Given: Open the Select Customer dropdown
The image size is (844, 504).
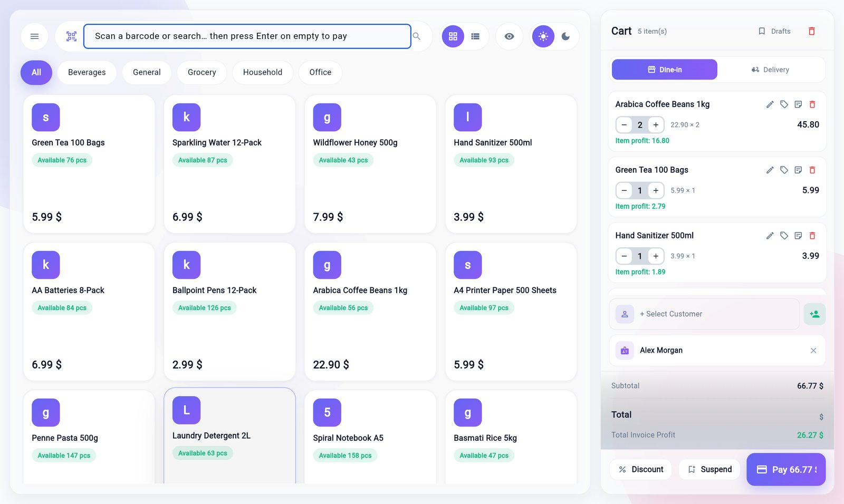Looking at the screenshot, I should 705,314.
